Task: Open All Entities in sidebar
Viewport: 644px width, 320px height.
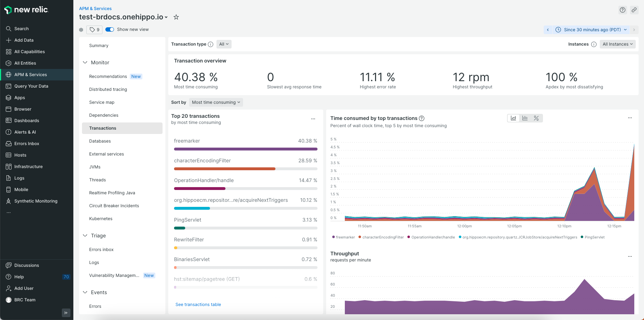Action: (37, 63)
